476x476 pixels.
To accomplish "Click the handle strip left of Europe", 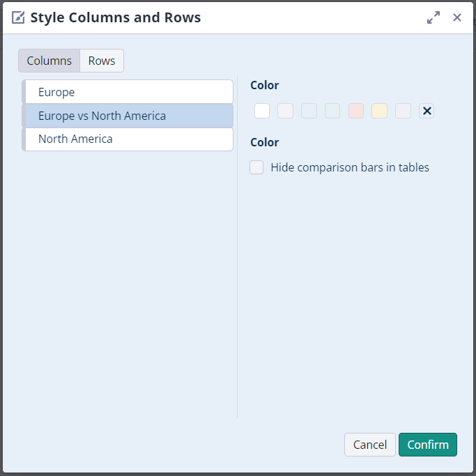I will coord(24,92).
